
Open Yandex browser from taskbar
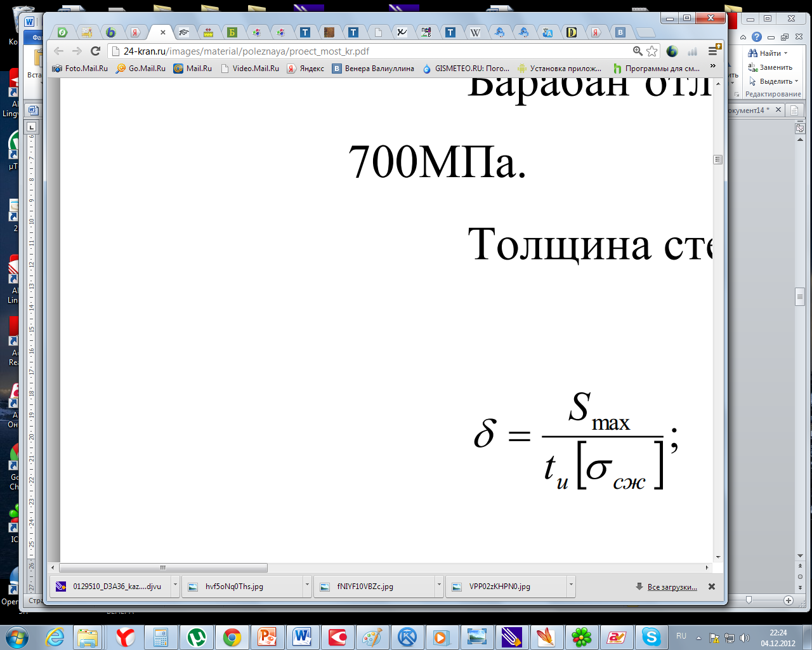click(125, 637)
